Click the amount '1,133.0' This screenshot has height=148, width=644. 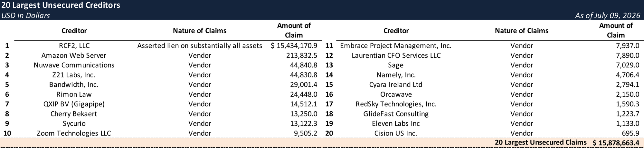click(x=628, y=123)
